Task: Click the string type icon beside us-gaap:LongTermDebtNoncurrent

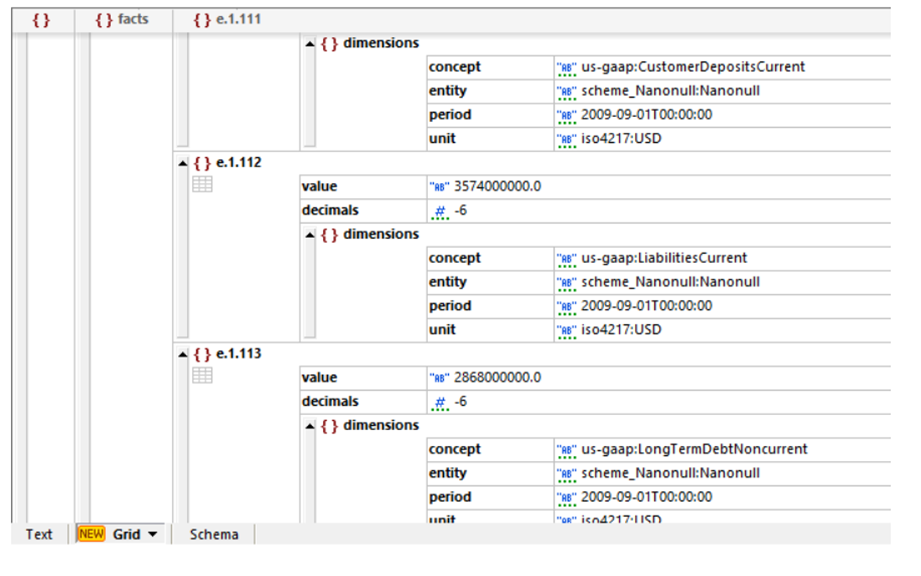Action: (567, 450)
